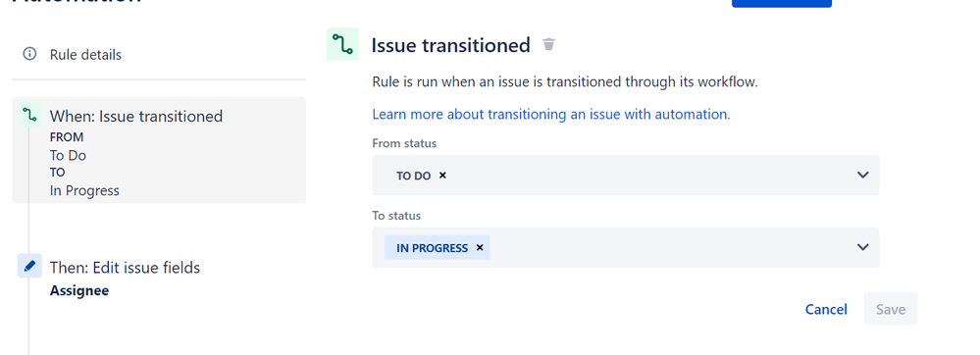Click inside the To status field
Screen dimensions: 980x355
(x=626, y=247)
